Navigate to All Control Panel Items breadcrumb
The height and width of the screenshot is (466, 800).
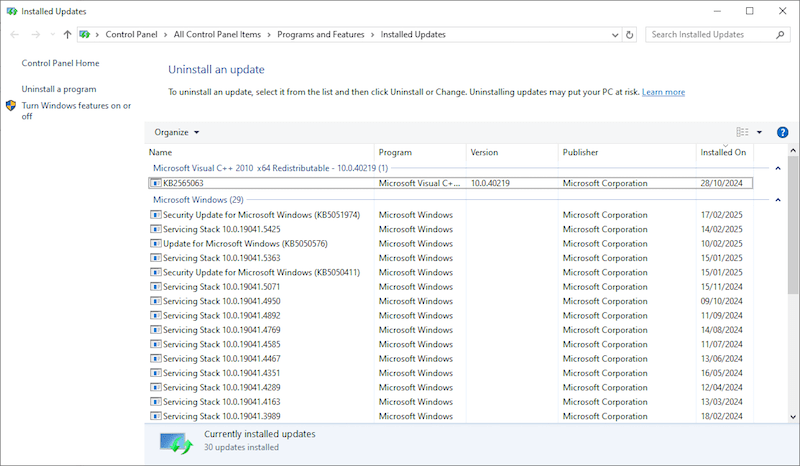pyautogui.click(x=217, y=35)
